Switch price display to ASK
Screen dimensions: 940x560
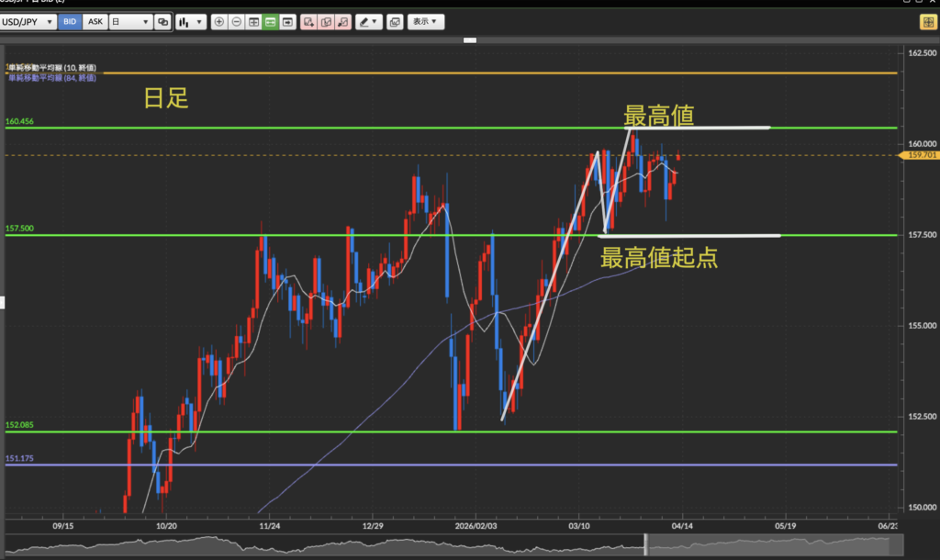[95, 21]
